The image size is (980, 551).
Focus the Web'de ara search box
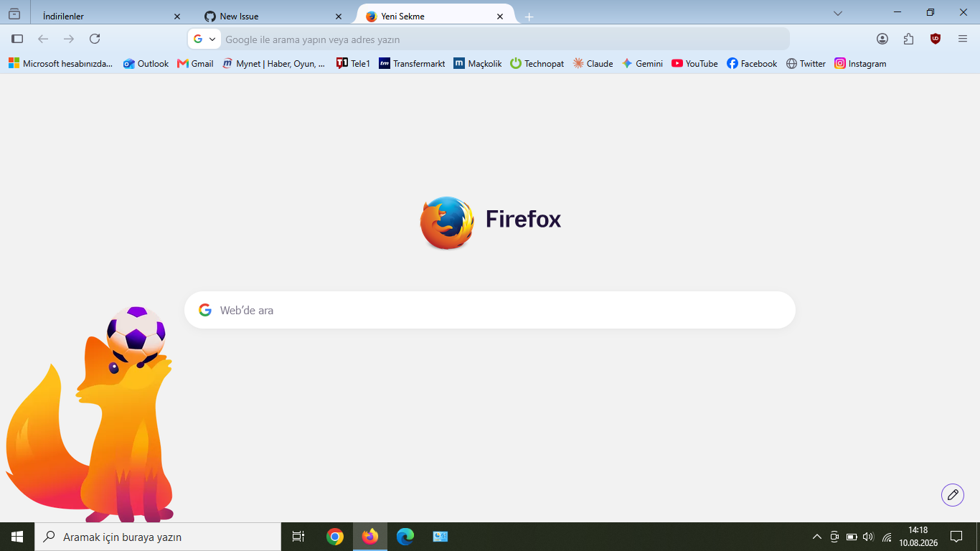click(490, 310)
